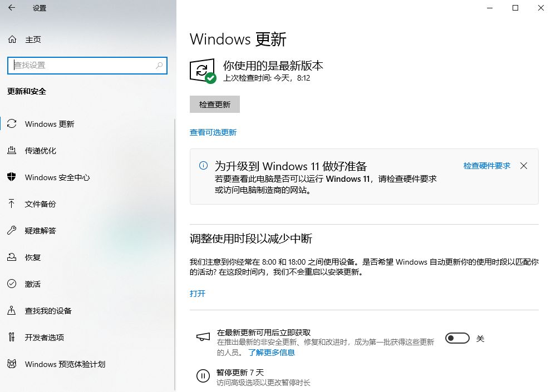Select Windows 更新 sync icon in sidebar
This screenshot has height=392, width=551.
(x=12, y=123)
